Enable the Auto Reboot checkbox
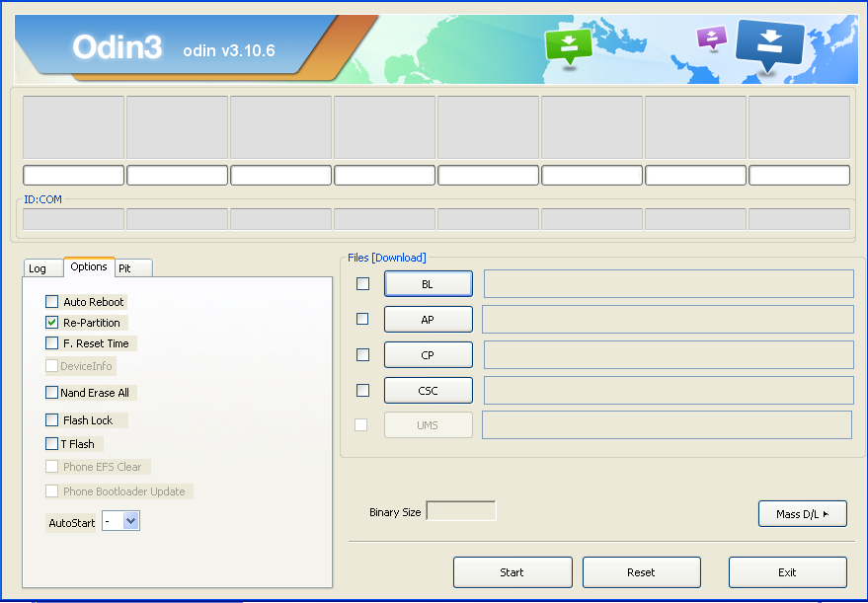The width and height of the screenshot is (868, 603). [x=52, y=302]
